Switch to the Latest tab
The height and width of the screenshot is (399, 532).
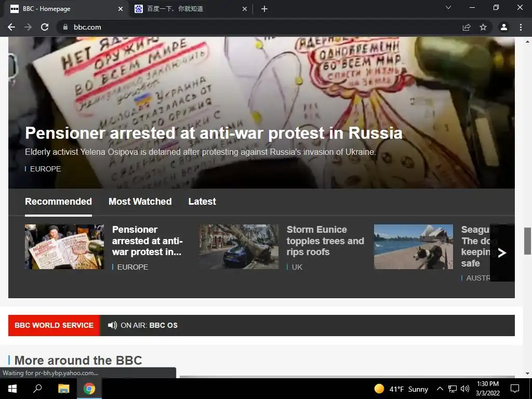pyautogui.click(x=202, y=202)
